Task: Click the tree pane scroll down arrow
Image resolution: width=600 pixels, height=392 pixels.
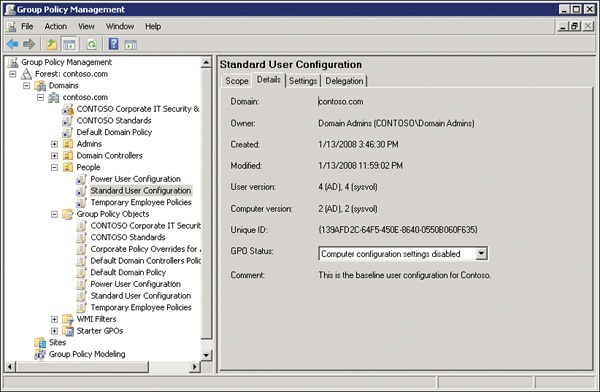Action: coord(206,355)
